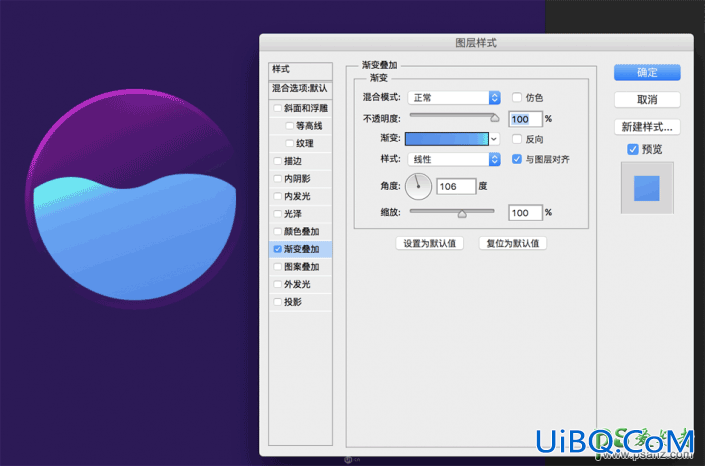This screenshot has height=466, width=705.
Task: Uncheck 渐变叠加 style checkbox
Action: click(277, 249)
